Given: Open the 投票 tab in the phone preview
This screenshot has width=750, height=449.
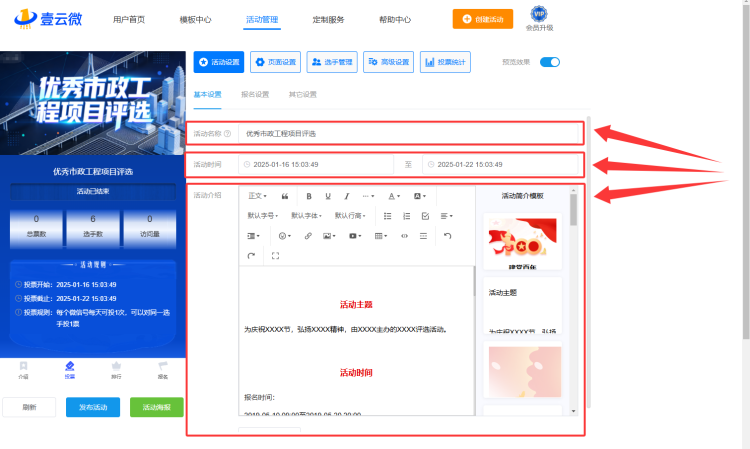Looking at the screenshot, I should (70, 371).
